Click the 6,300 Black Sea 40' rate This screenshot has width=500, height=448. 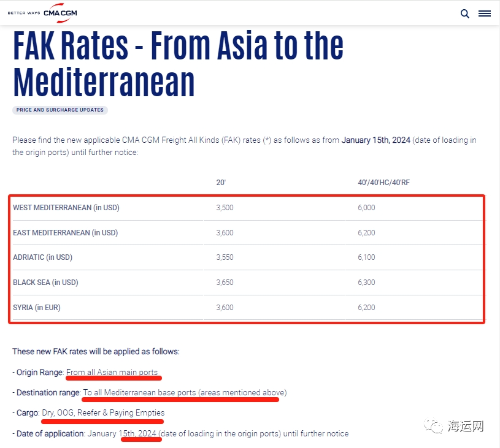pos(366,283)
